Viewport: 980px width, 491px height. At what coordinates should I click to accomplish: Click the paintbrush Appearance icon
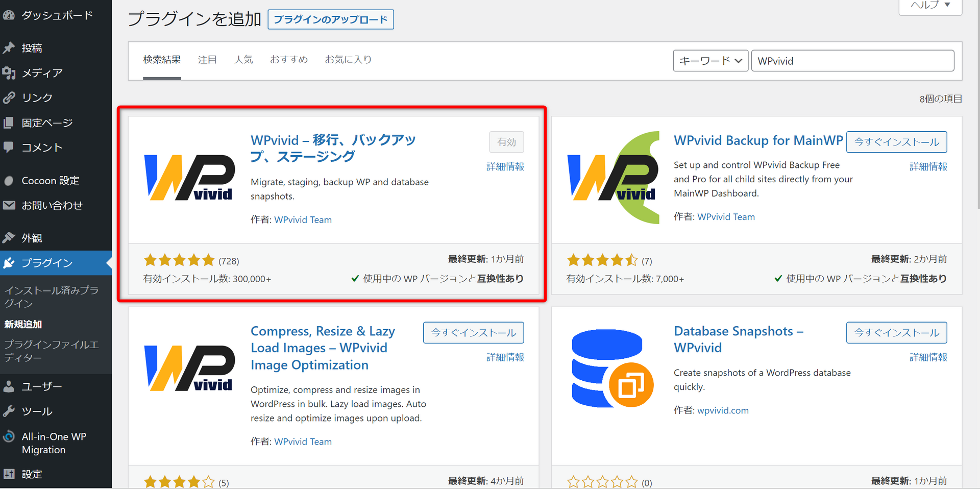(9, 238)
